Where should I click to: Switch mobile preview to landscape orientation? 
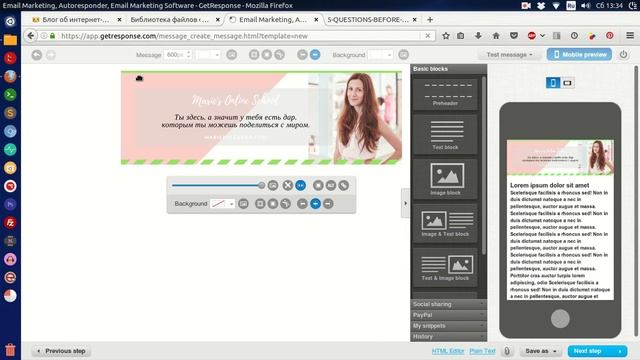pyautogui.click(x=567, y=83)
